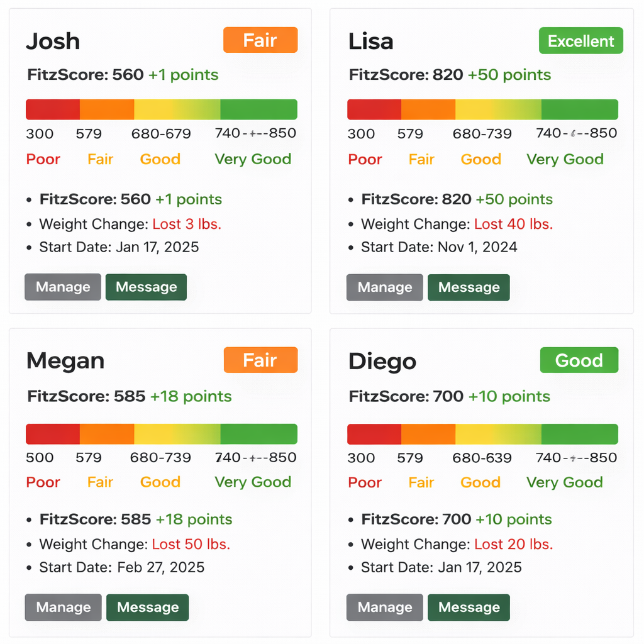Select Megan's name heading

click(x=65, y=361)
